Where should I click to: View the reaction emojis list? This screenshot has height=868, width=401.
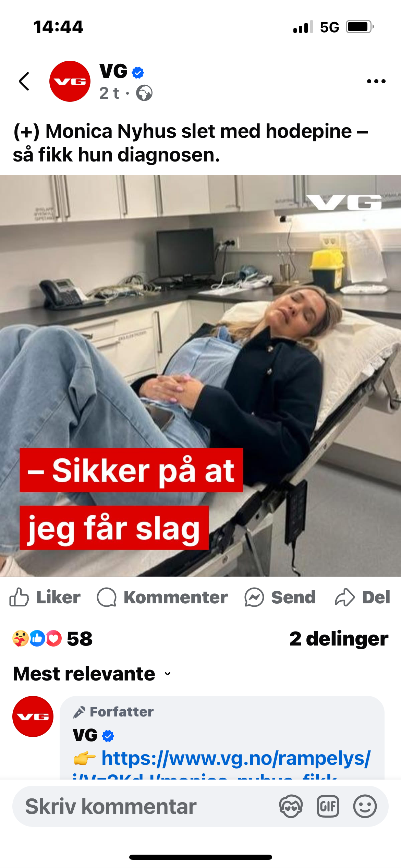point(37,638)
